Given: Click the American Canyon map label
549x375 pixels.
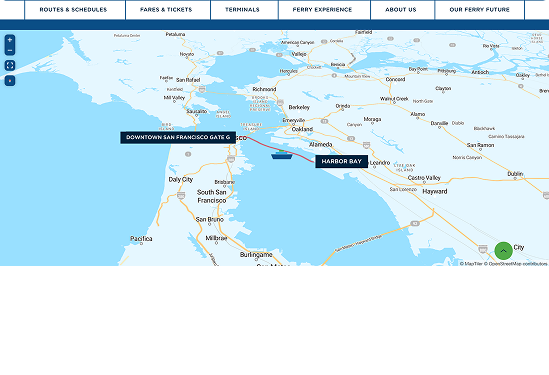Looking at the screenshot, I should click(x=298, y=42).
